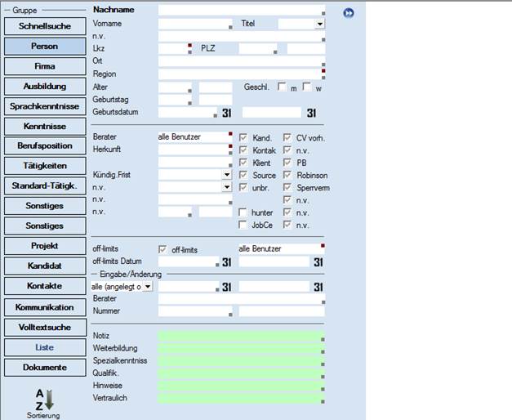Switch to the Firma group

(x=44, y=66)
